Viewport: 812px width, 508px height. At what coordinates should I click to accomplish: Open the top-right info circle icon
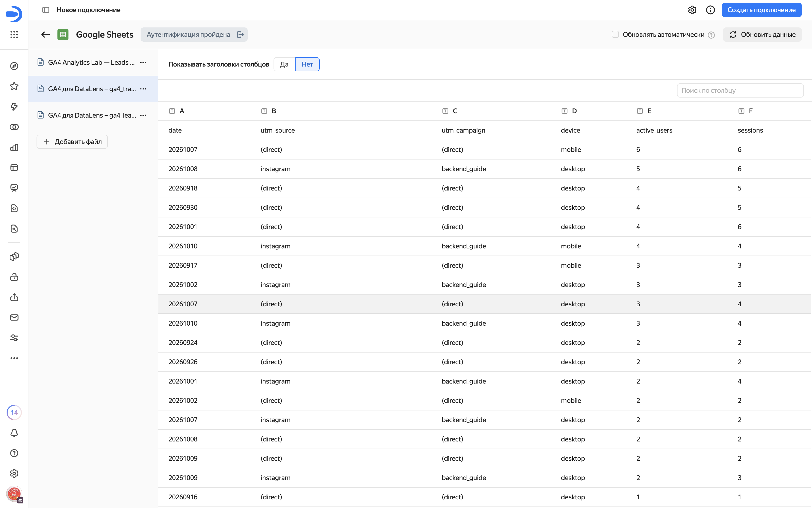tap(710, 10)
